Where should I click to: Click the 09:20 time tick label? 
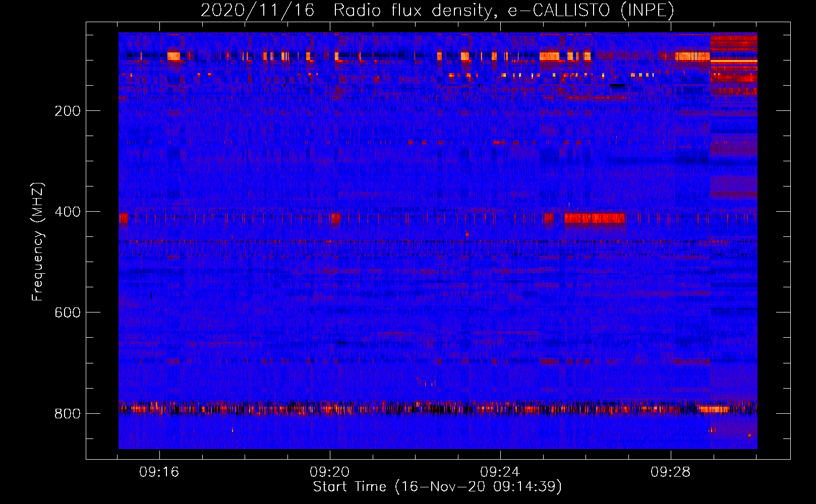(330, 472)
